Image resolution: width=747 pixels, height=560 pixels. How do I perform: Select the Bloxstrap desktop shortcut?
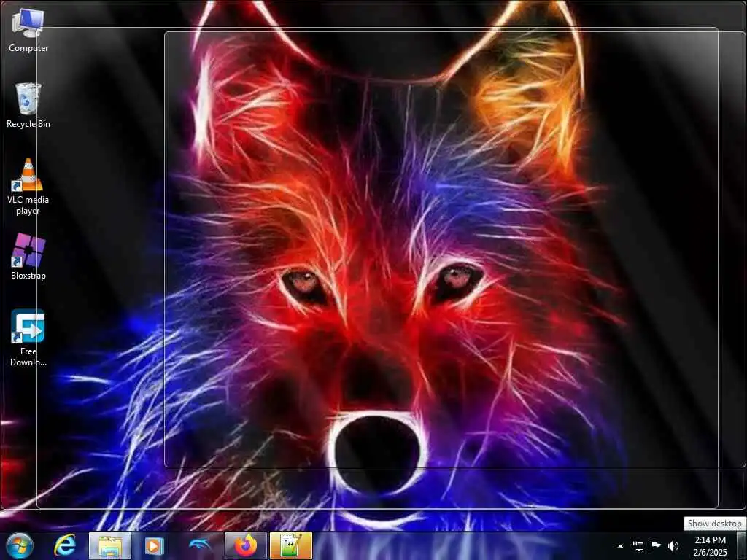28,257
